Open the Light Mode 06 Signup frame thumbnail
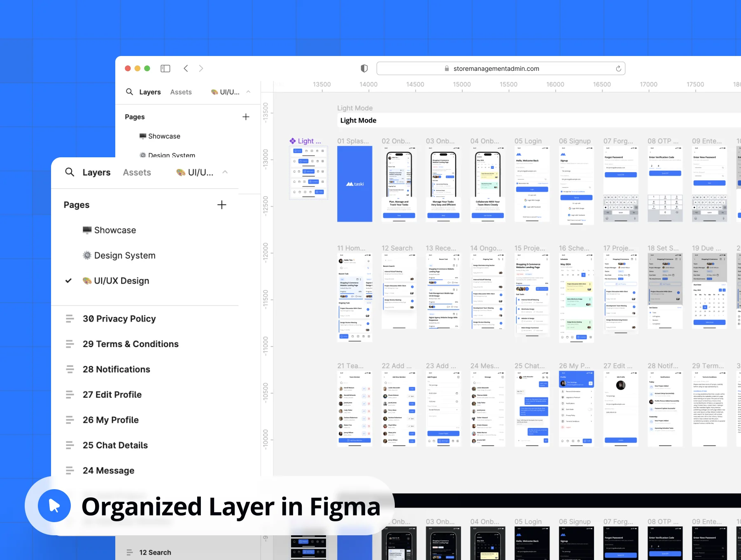 pos(576,185)
